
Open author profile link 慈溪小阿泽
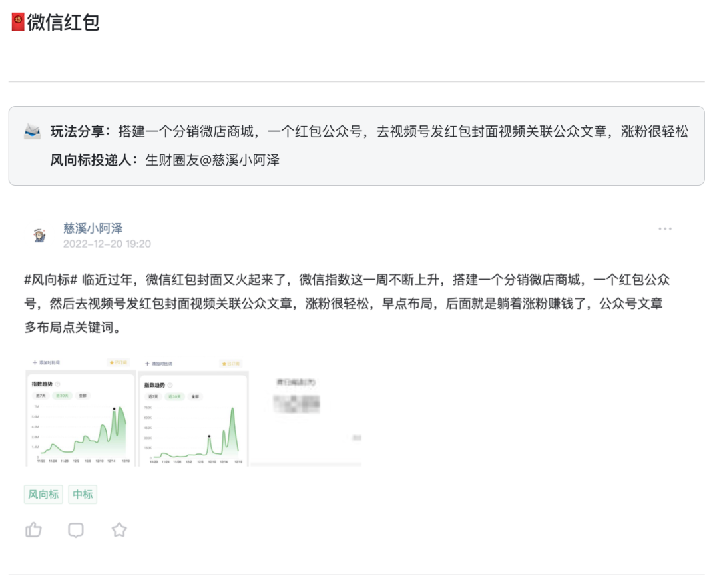point(93,228)
